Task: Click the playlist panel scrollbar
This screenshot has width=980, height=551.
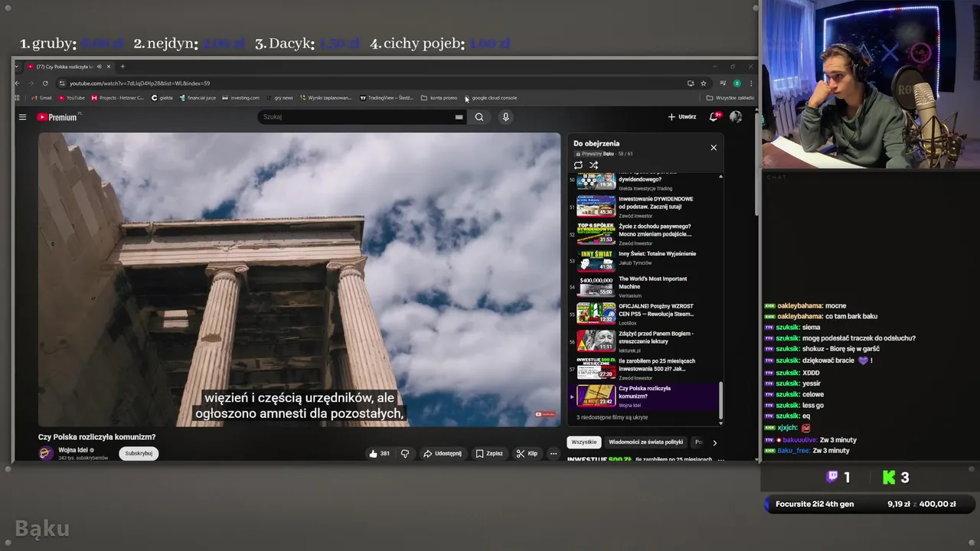Action: pos(720,401)
